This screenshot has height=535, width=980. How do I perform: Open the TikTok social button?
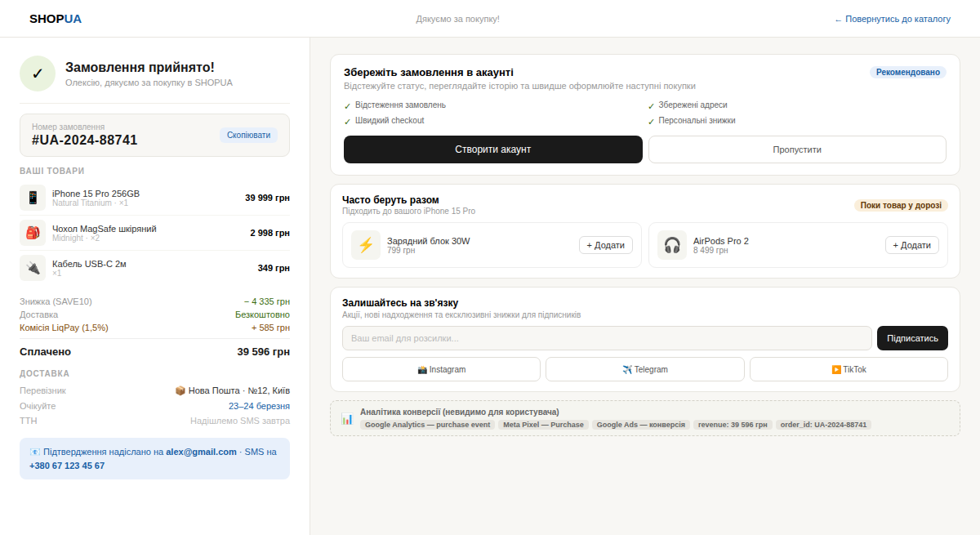tap(849, 369)
